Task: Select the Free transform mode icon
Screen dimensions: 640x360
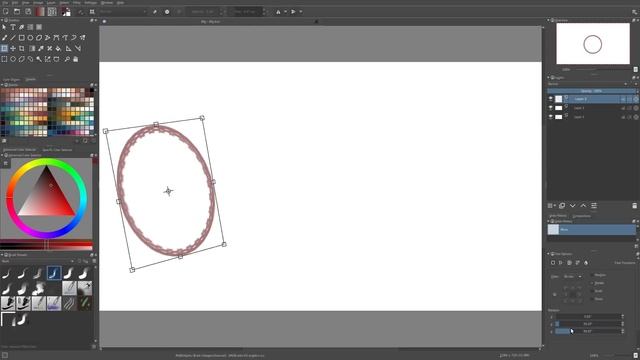Action: 553,263
